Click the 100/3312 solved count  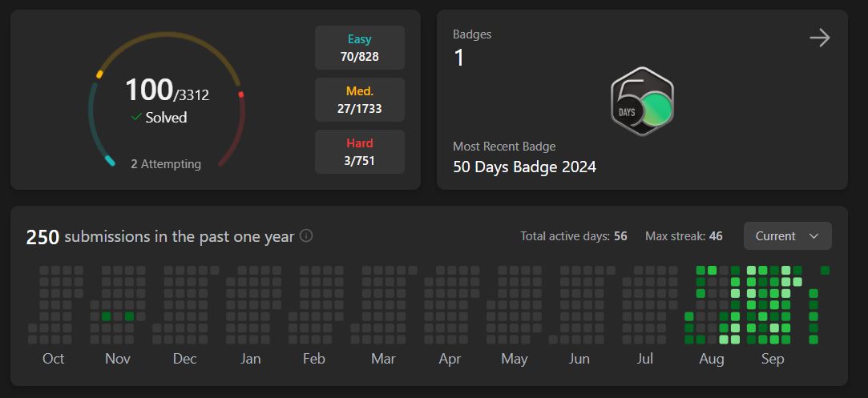click(168, 90)
